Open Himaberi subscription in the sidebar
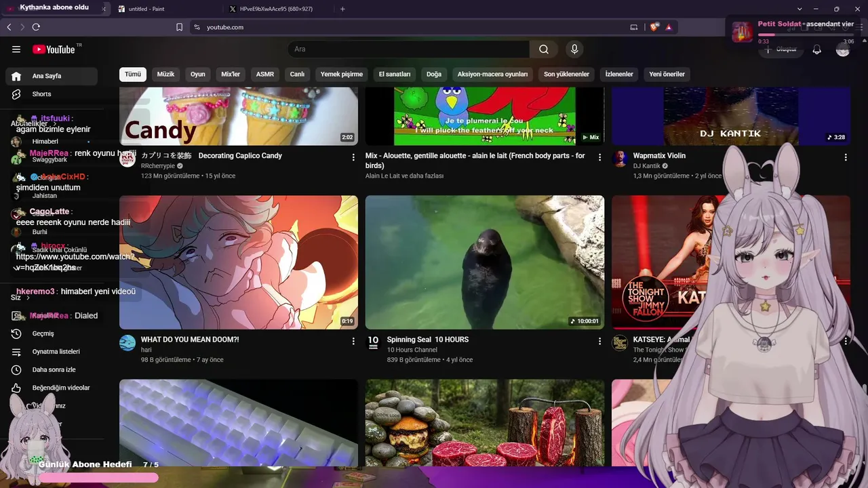The width and height of the screenshot is (868, 488). click(x=52, y=142)
